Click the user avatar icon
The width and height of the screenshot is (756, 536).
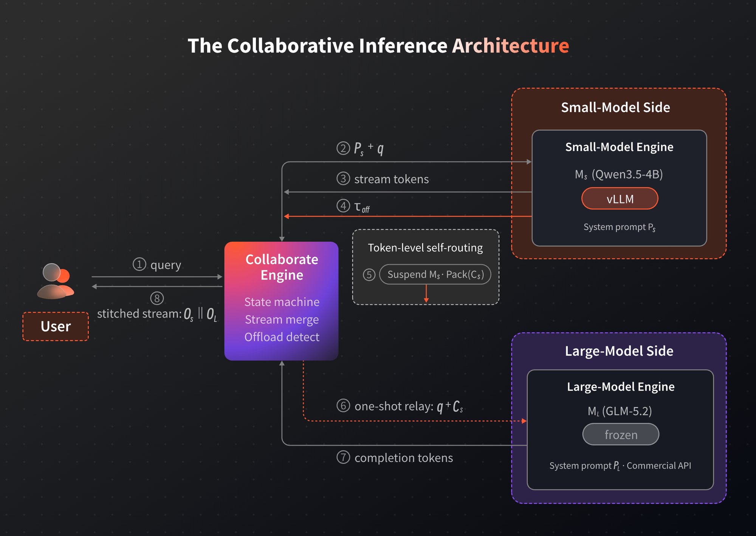point(56,281)
